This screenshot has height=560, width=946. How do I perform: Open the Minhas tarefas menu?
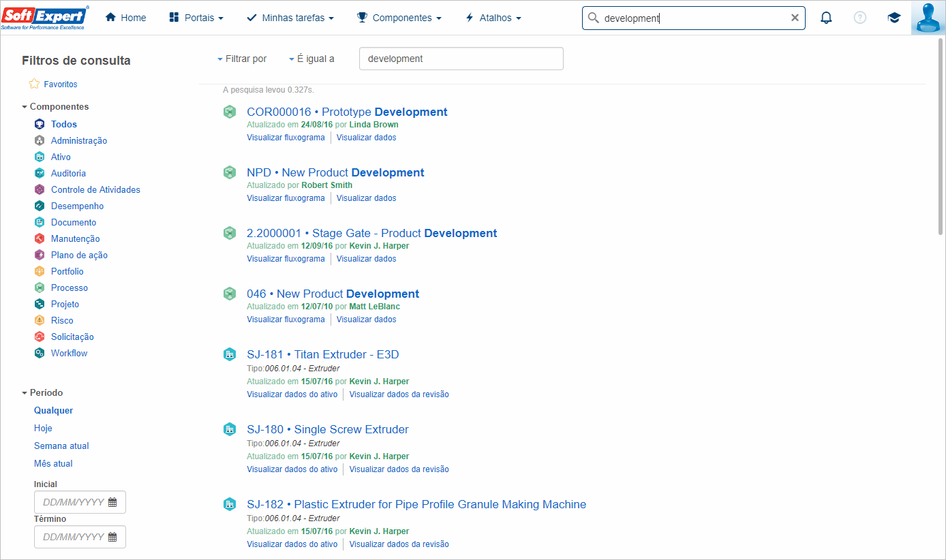click(x=290, y=18)
